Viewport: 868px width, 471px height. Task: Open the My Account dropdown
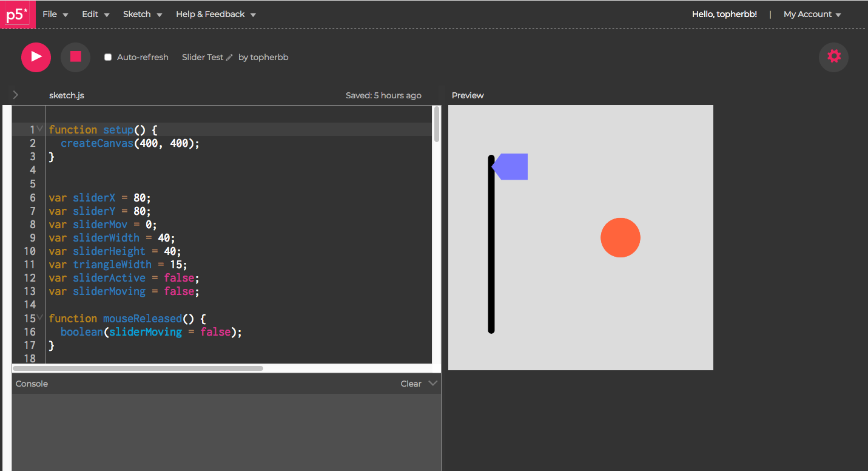point(812,14)
